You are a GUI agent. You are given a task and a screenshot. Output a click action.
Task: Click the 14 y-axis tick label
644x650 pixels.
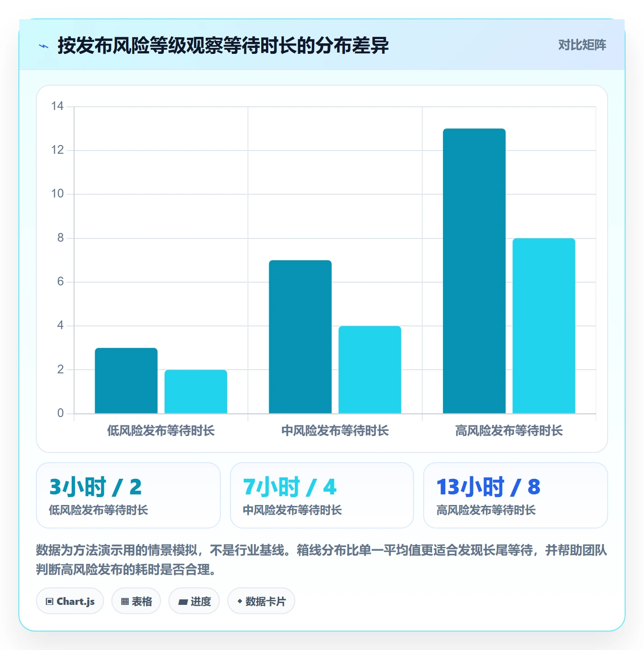pyautogui.click(x=57, y=106)
